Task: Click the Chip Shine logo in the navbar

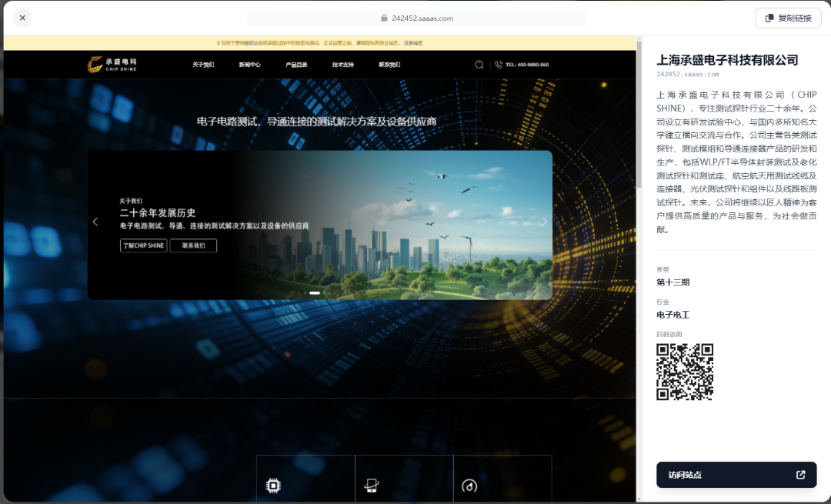Action: 112,65
